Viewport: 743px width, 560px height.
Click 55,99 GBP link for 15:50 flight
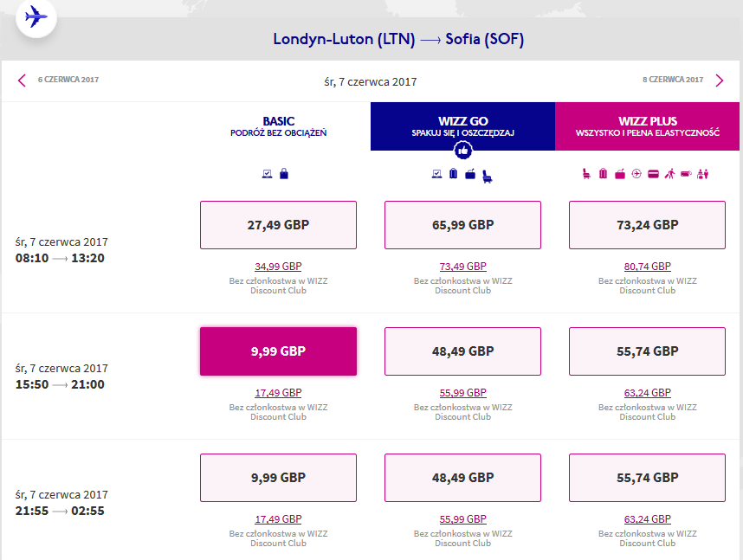[x=463, y=393]
